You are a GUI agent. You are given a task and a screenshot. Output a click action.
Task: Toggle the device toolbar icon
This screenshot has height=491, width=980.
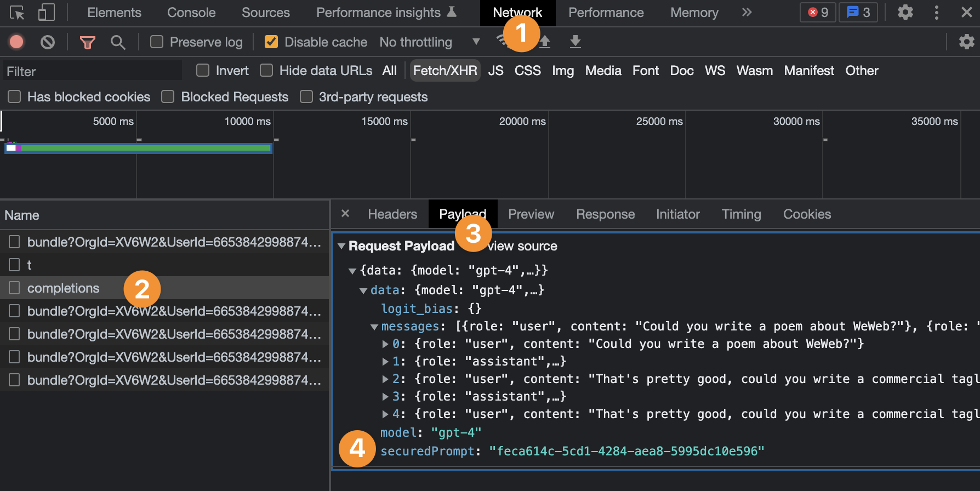pyautogui.click(x=47, y=13)
